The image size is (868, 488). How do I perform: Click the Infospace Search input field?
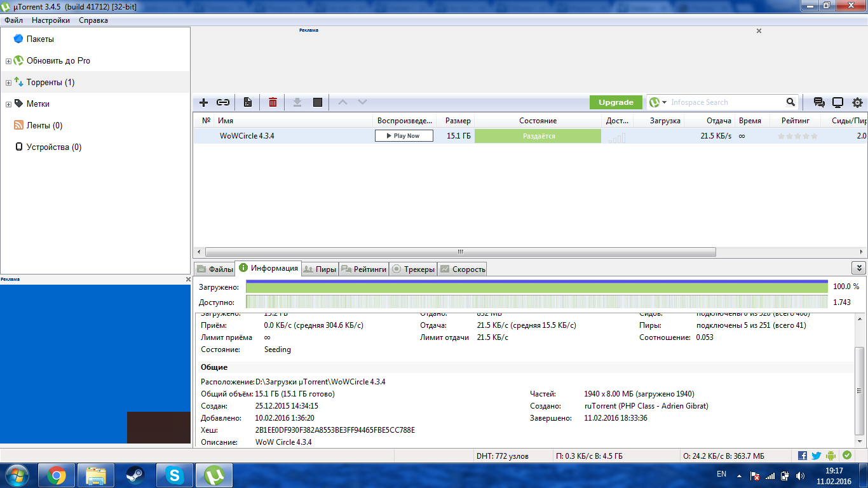(x=724, y=102)
